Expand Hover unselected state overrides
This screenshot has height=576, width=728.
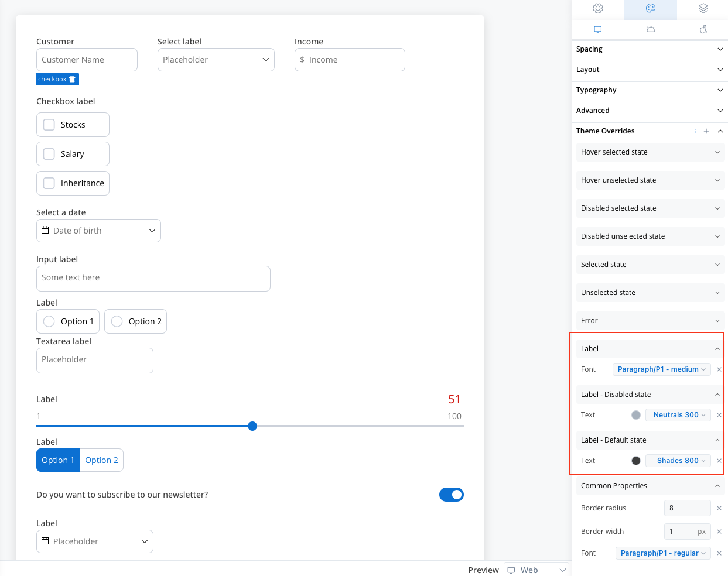click(651, 180)
